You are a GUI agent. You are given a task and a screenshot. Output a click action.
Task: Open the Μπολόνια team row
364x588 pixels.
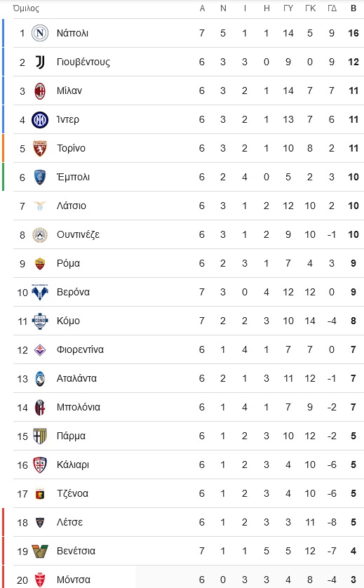pyautogui.click(x=189, y=407)
